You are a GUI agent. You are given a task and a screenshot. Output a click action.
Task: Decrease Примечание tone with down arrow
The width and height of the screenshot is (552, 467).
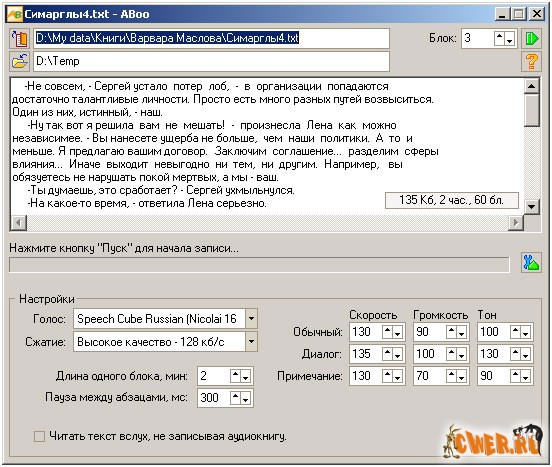525,376
